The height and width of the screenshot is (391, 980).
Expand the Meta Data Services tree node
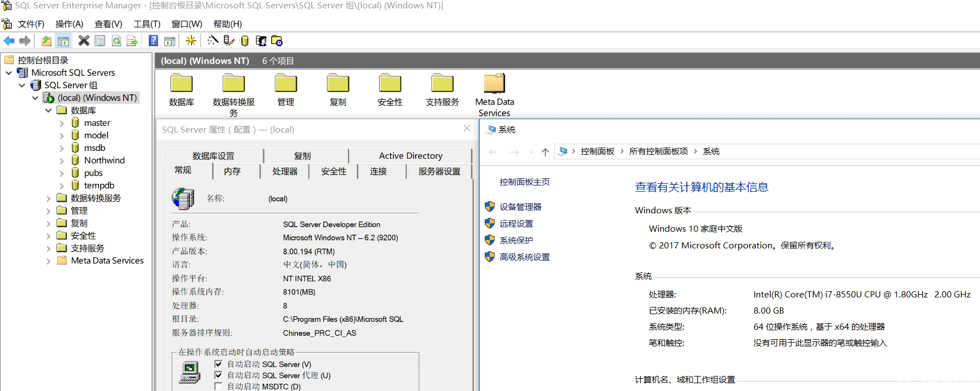48,261
